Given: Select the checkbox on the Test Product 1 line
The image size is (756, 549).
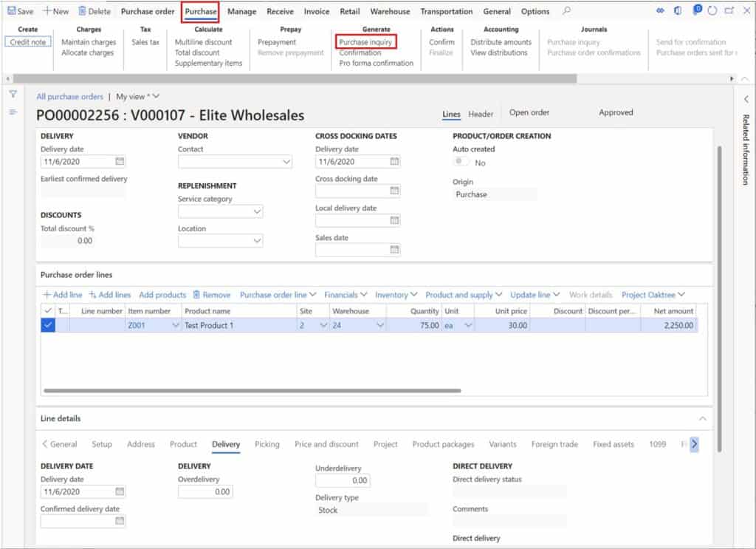Looking at the screenshot, I should pyautogui.click(x=48, y=325).
